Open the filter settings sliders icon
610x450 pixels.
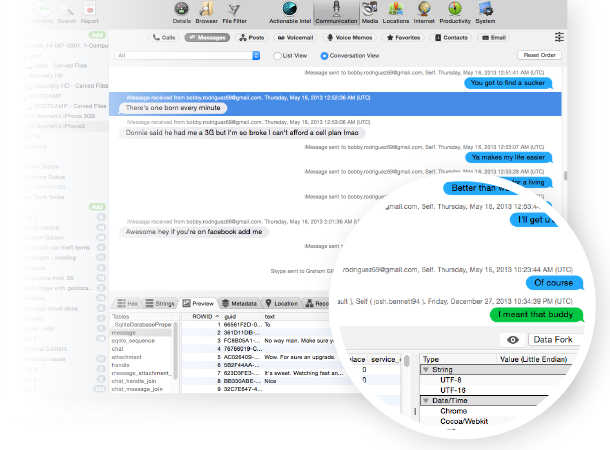[559, 37]
